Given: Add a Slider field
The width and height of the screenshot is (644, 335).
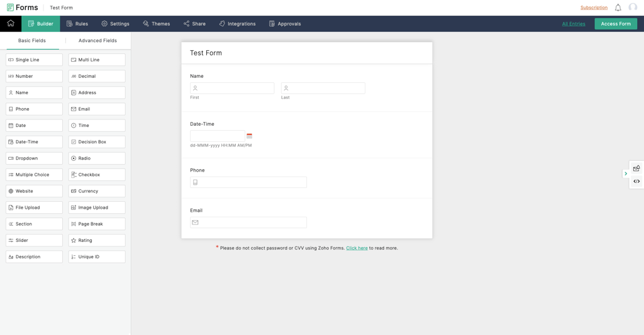Looking at the screenshot, I should (34, 240).
